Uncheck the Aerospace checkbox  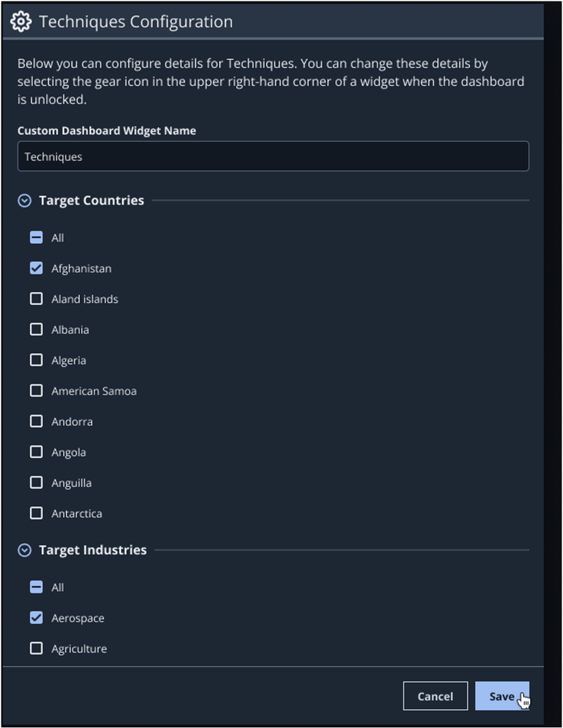(36, 617)
